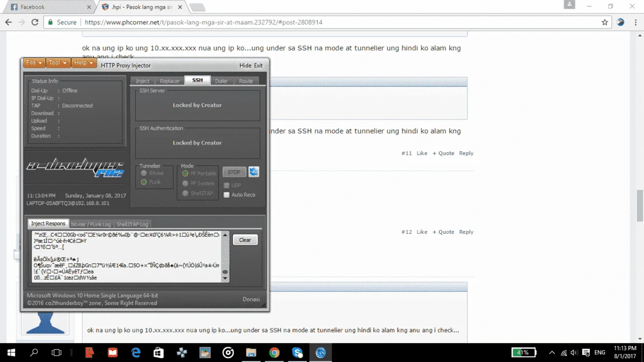Switch to the Facebook browser tab
The height and width of the screenshot is (362, 644).
[x=48, y=7]
